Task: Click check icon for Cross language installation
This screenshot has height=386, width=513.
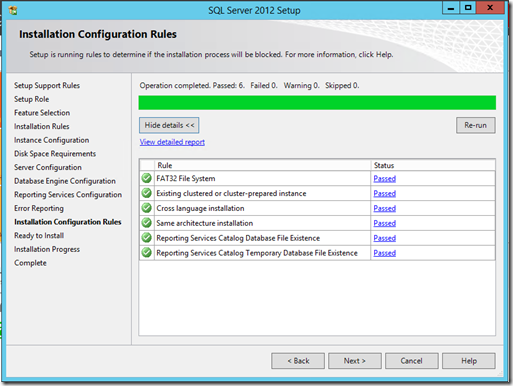Action: [146, 208]
